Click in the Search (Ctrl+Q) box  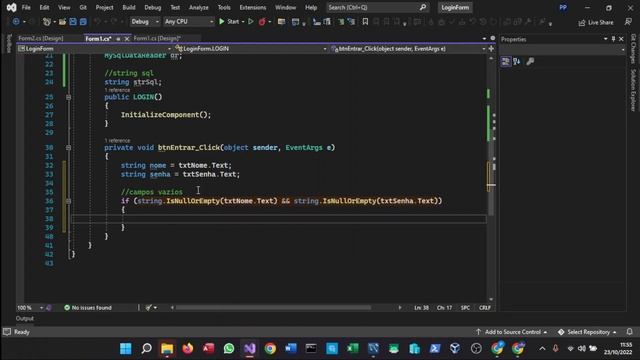pyautogui.click(x=377, y=7)
